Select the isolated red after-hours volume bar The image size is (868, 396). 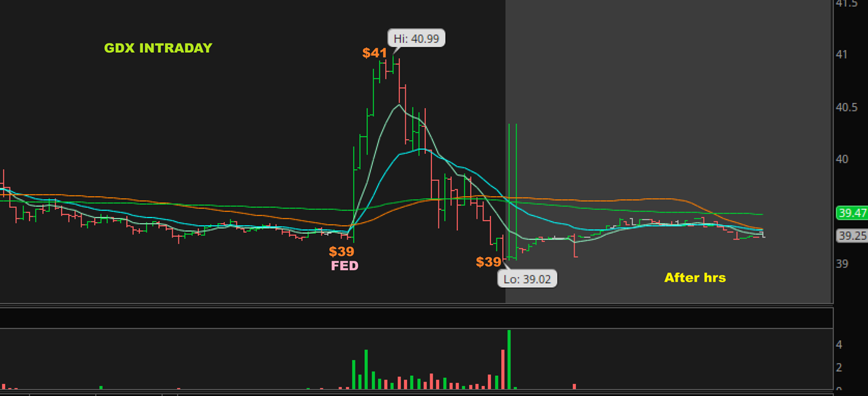(x=574, y=386)
